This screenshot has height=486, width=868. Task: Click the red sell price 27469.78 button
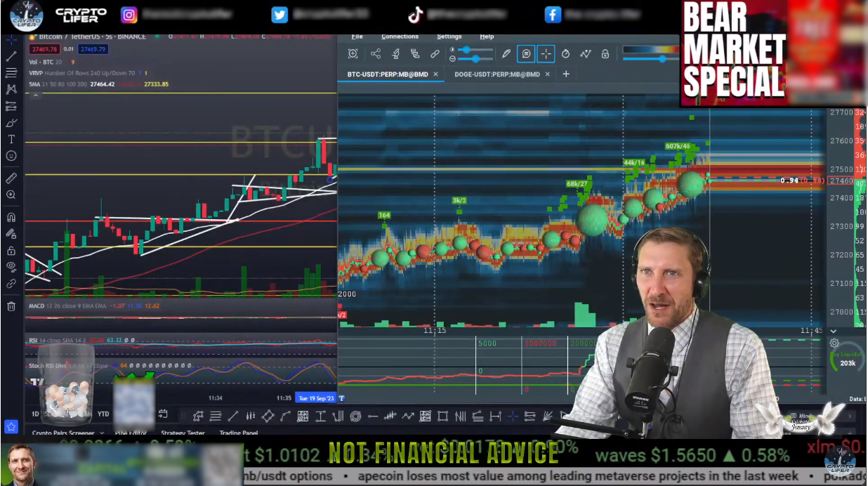coord(44,48)
